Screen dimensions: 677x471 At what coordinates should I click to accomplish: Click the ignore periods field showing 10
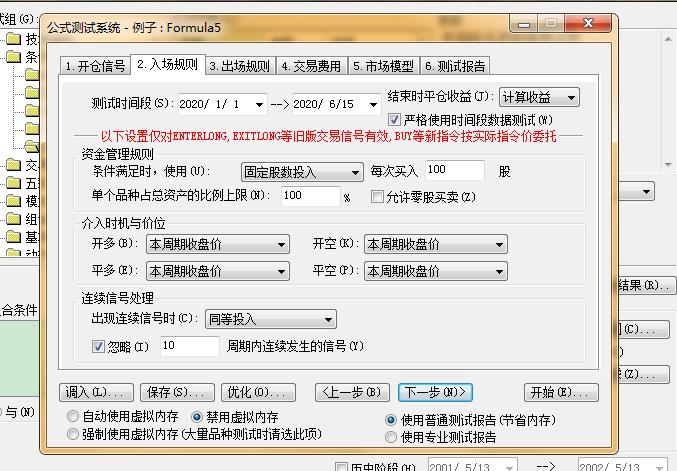pos(190,346)
